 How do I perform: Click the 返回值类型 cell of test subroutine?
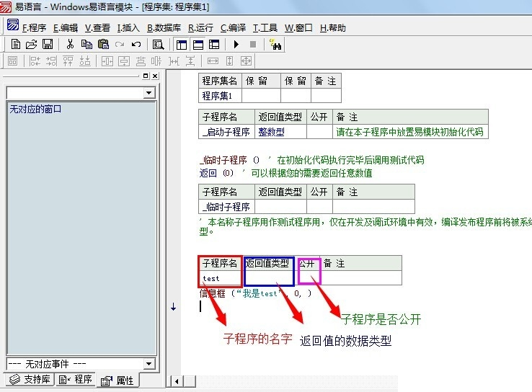coord(269,278)
